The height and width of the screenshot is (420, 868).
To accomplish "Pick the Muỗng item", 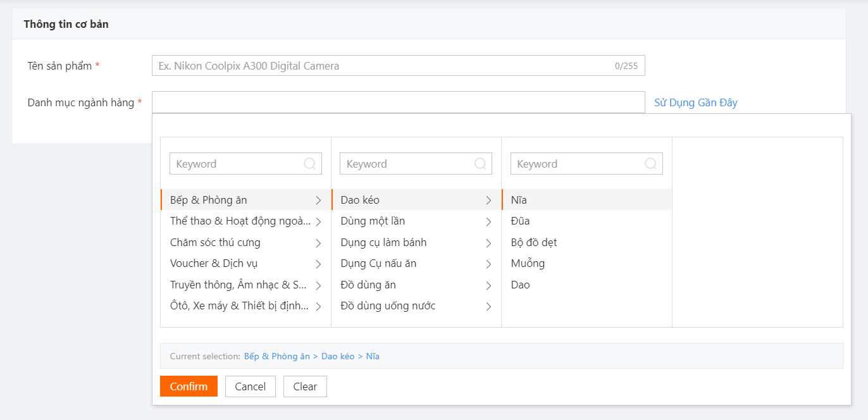I will click(528, 263).
